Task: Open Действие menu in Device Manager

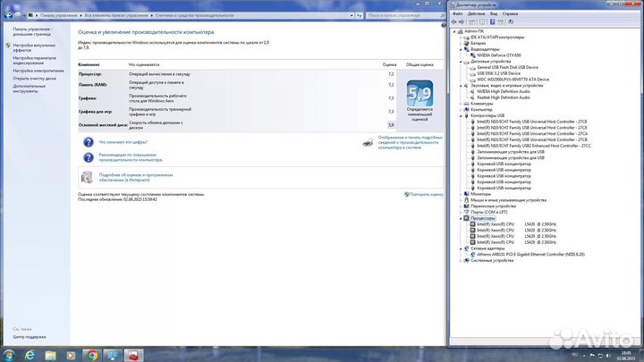Action: click(476, 13)
